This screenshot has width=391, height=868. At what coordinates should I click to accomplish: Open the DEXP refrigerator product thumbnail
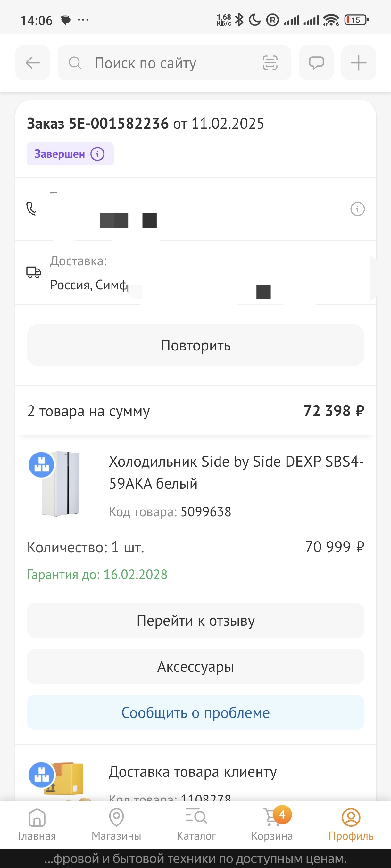(x=59, y=484)
